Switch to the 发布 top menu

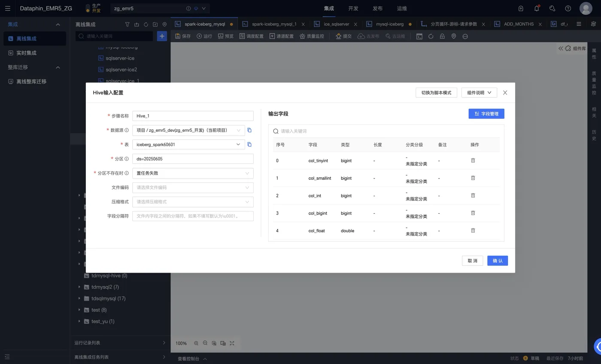[x=377, y=8]
